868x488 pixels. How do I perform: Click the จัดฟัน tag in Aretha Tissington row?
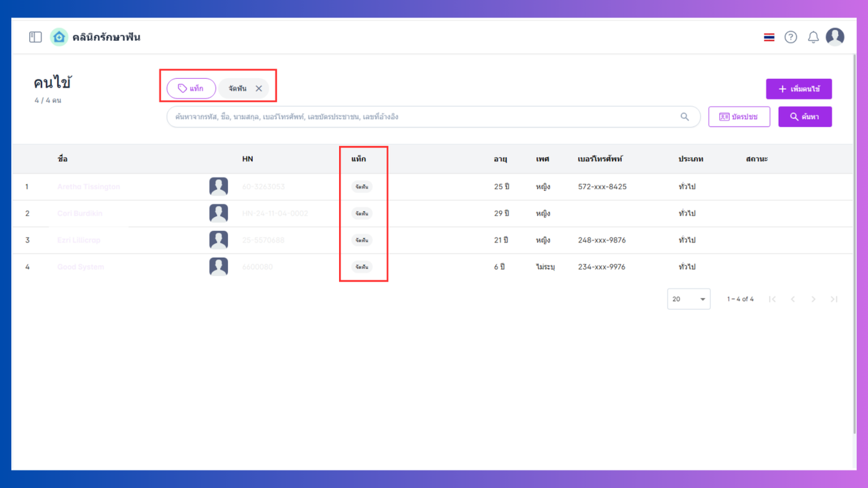[361, 187]
